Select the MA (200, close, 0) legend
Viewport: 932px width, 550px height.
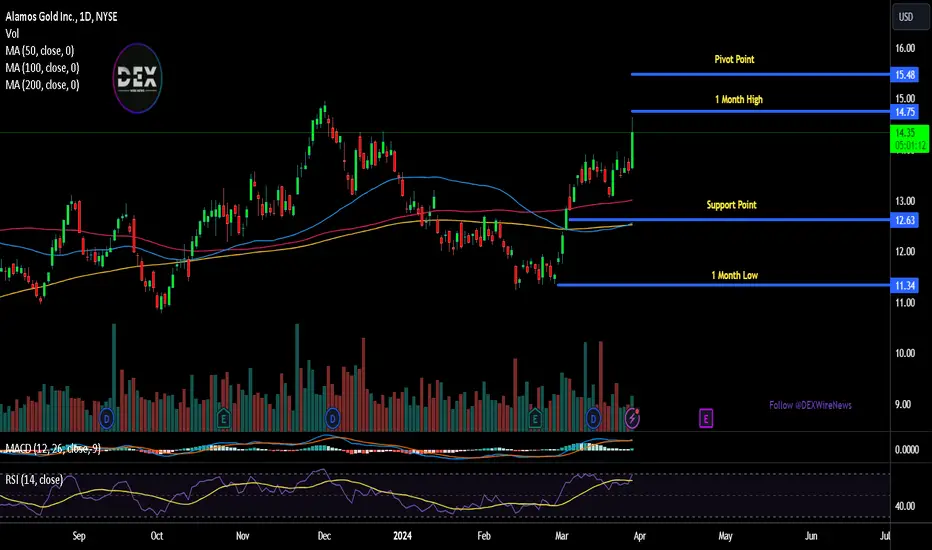tap(42, 85)
